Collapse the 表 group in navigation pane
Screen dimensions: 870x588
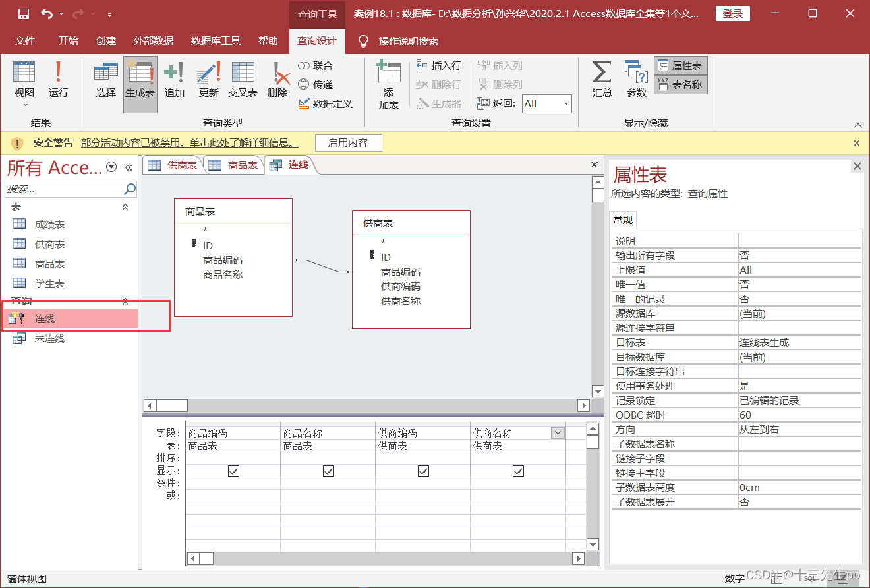point(125,207)
